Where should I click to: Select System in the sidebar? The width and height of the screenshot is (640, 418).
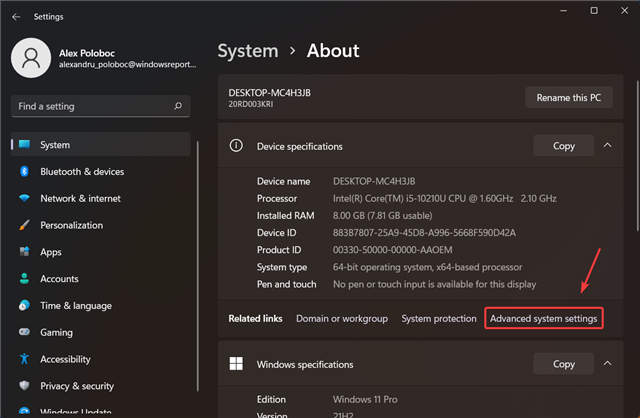tap(55, 145)
